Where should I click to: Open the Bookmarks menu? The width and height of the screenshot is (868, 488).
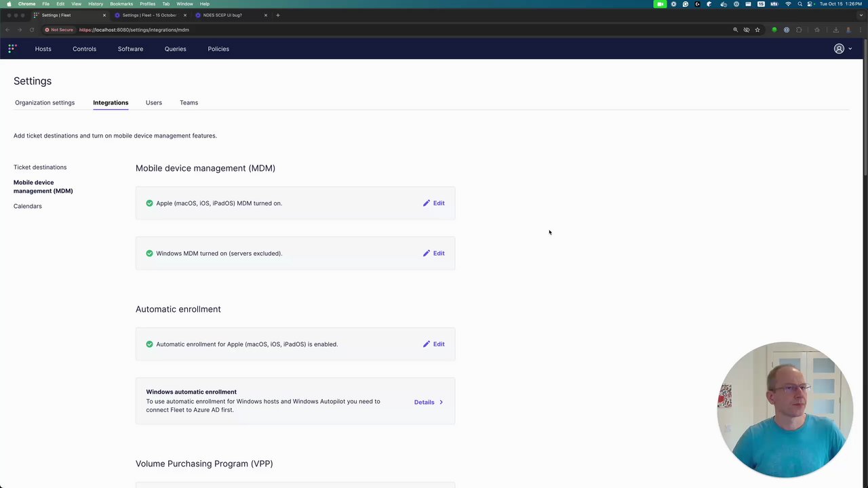(x=121, y=4)
